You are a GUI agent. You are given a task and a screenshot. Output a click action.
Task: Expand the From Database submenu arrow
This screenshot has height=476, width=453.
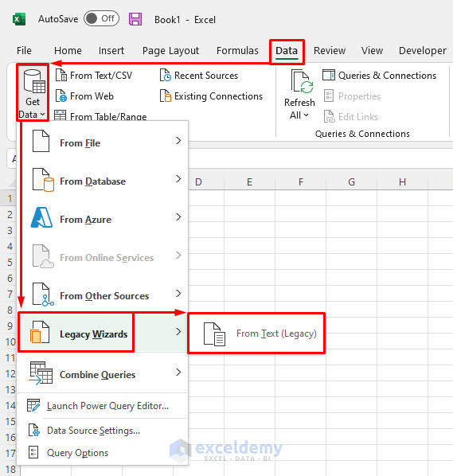pyautogui.click(x=178, y=179)
